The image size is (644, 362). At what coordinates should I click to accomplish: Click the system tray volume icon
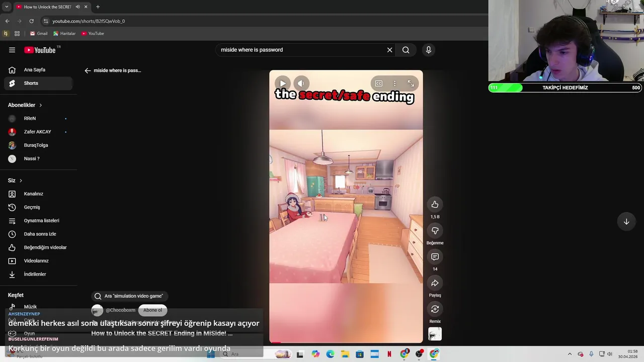click(609, 354)
